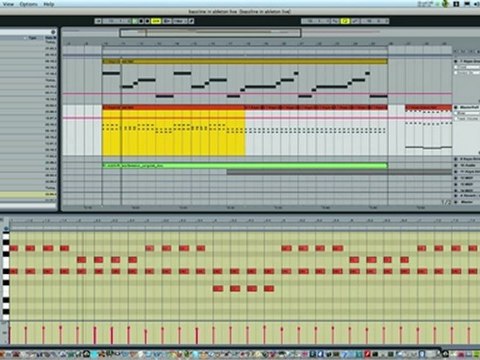This screenshot has width=480, height=360.
Task: Unfold the 13 MIDI track
Action: click(x=456, y=184)
